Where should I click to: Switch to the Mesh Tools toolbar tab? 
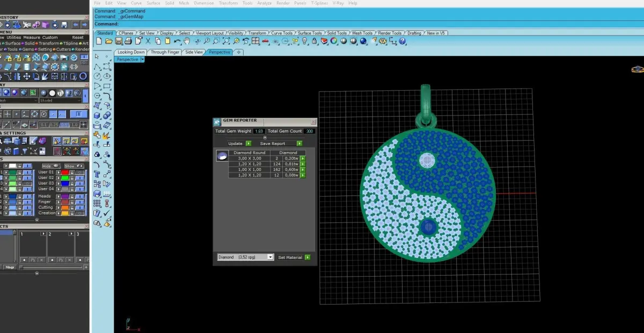(362, 33)
